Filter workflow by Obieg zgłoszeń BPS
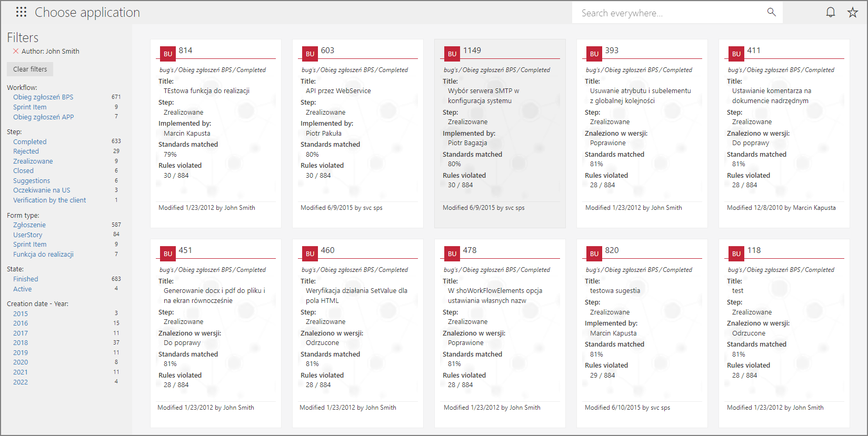 [43, 97]
